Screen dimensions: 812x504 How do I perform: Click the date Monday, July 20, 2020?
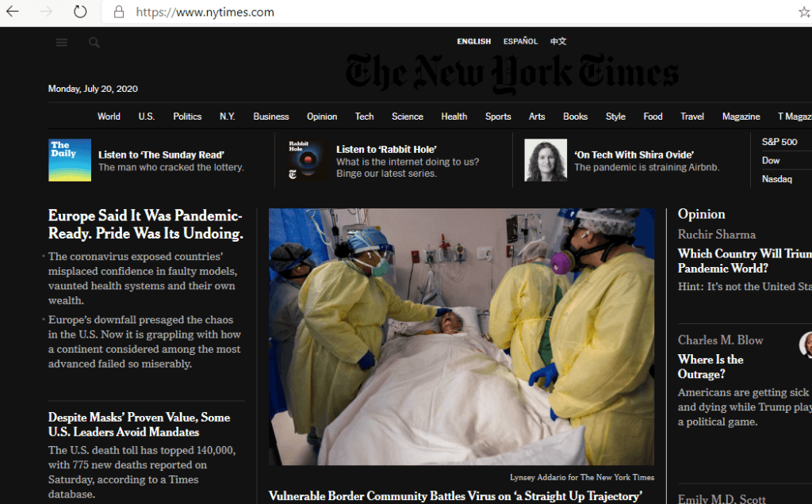pyautogui.click(x=93, y=89)
